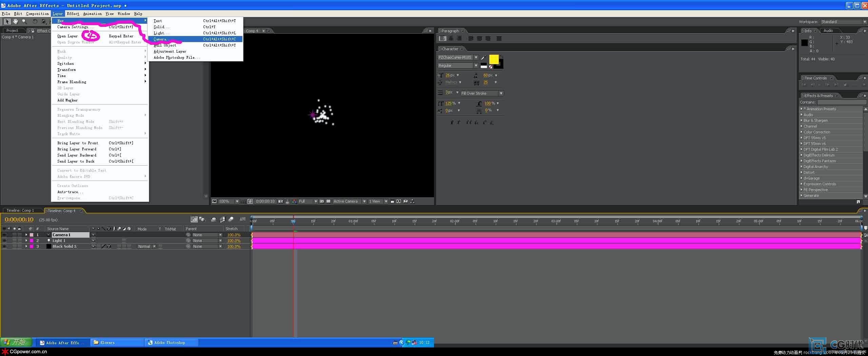Hide the Black Solid 5 layer
This screenshot has height=356, width=868.
point(4,246)
